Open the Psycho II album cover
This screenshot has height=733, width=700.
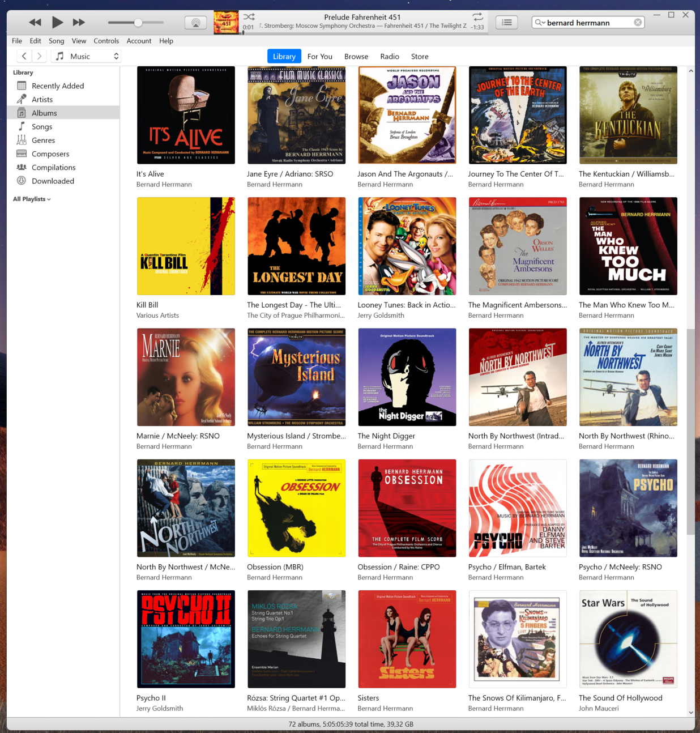click(x=186, y=639)
